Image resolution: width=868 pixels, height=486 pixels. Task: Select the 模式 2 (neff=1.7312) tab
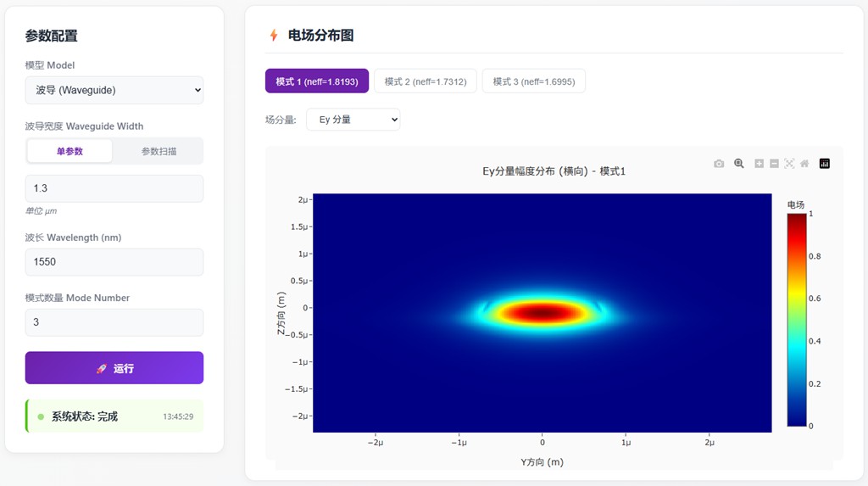426,81
